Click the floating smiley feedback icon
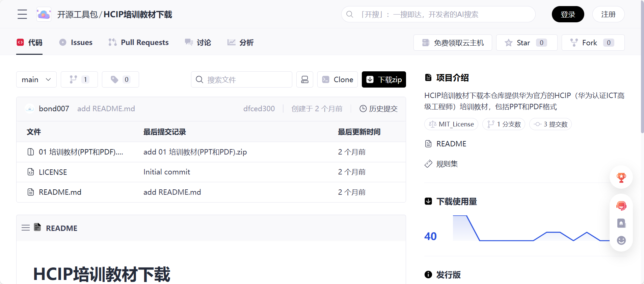Screen dimensions: 644x284 click(x=621, y=240)
